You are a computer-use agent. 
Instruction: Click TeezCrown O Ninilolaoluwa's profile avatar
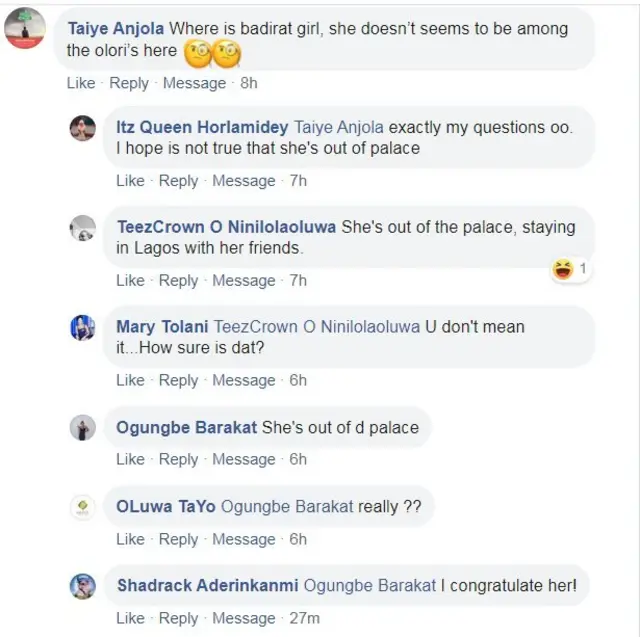point(83,228)
